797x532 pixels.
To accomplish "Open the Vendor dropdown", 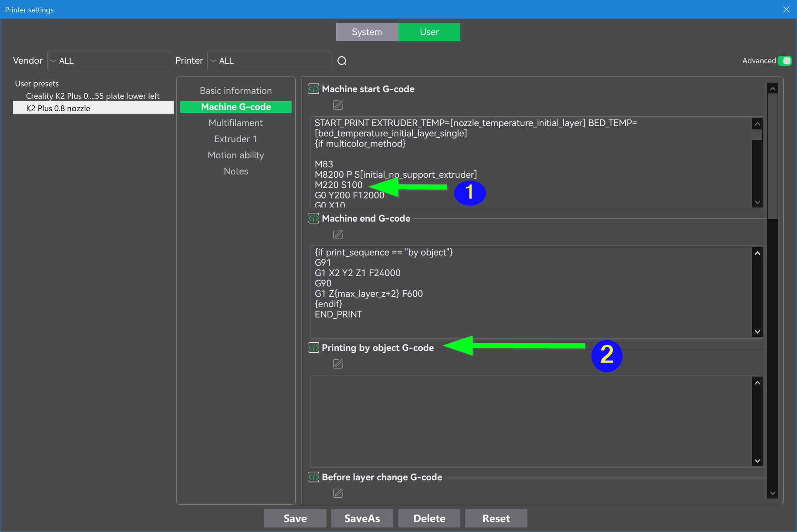I will 109,61.
